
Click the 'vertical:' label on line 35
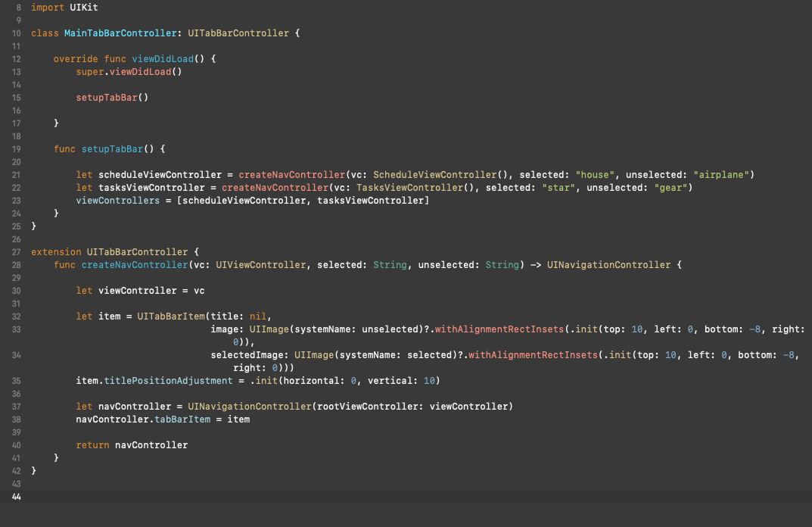tap(393, 381)
